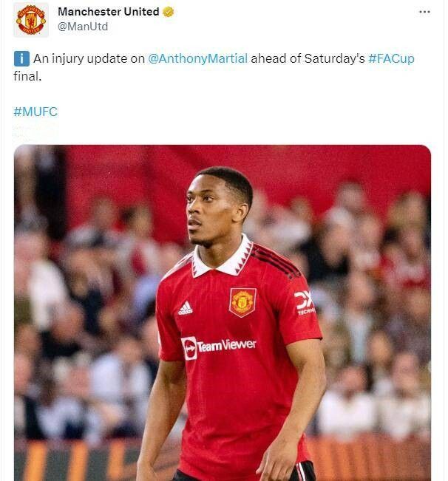Screen dimensions: 448x481
Task: Expand the three-dot more options menu
Action: click(424, 12)
